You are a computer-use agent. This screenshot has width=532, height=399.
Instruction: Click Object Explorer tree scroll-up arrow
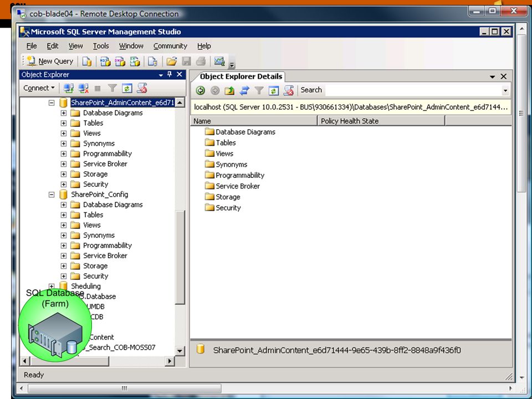pyautogui.click(x=180, y=103)
